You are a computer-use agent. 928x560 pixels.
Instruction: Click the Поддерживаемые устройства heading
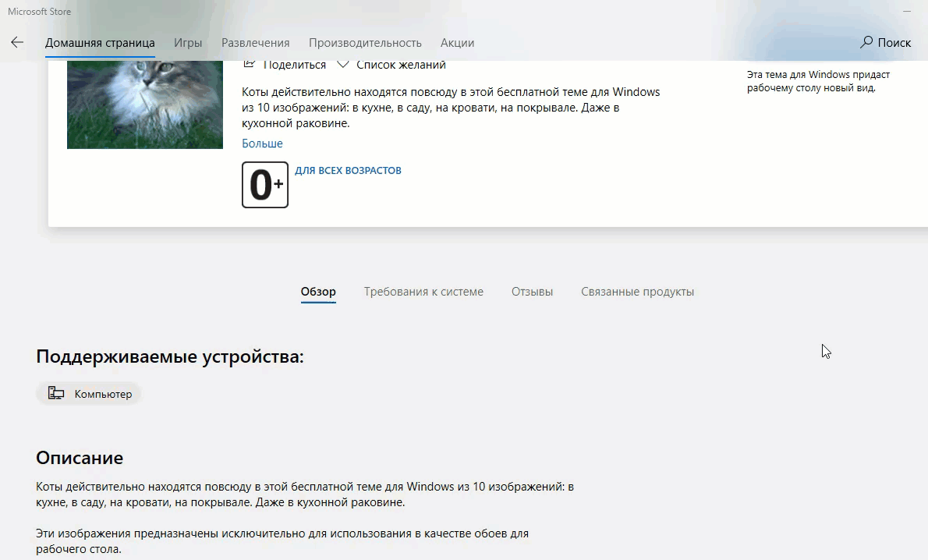click(170, 356)
